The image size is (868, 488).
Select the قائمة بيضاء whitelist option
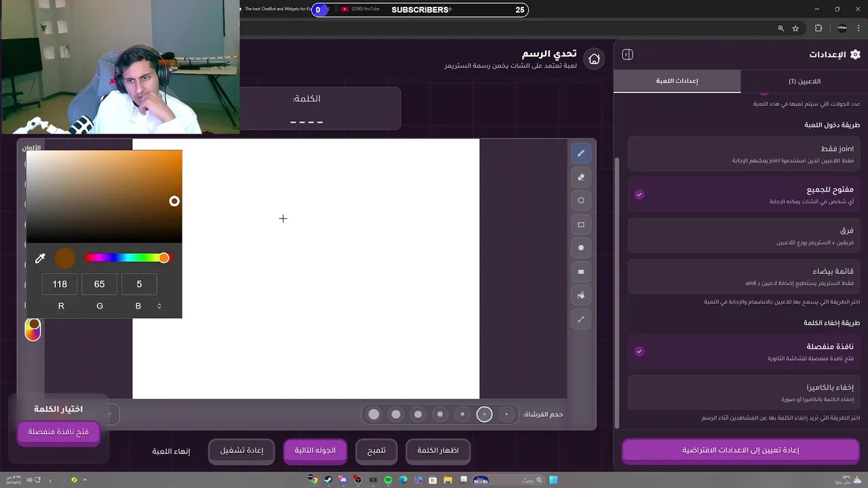744,277
